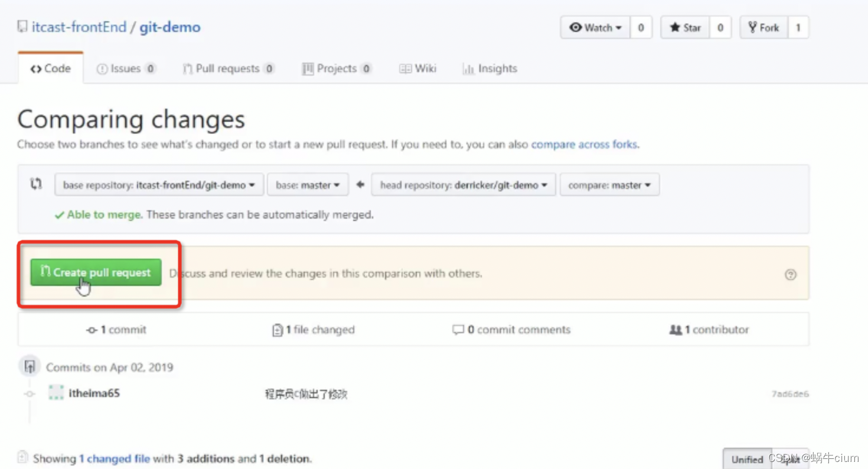Select the 1 contributor tab
The width and height of the screenshot is (868, 469).
709,330
